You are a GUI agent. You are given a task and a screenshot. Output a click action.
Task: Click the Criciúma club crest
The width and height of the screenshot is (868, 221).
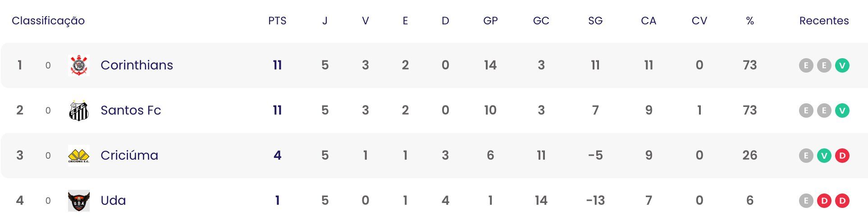[x=79, y=156]
